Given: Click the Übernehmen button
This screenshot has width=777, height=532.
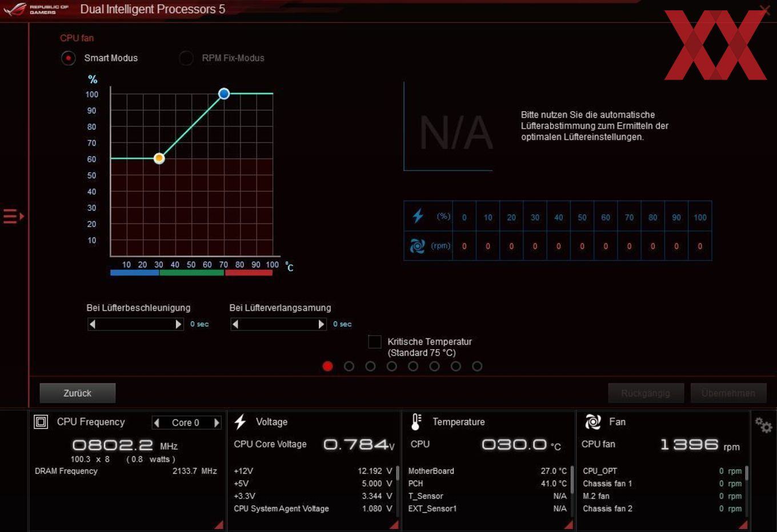Looking at the screenshot, I should tap(728, 393).
